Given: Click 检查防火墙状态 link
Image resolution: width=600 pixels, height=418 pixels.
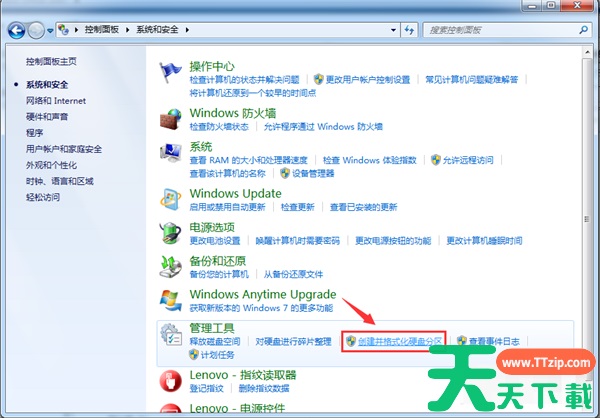Looking at the screenshot, I should pyautogui.click(x=219, y=127).
